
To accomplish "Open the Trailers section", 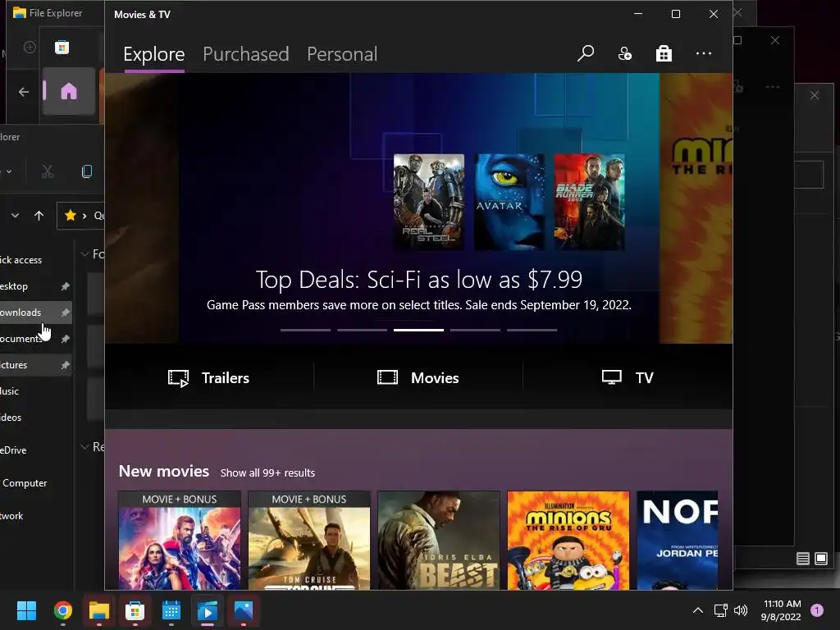I will coord(208,377).
